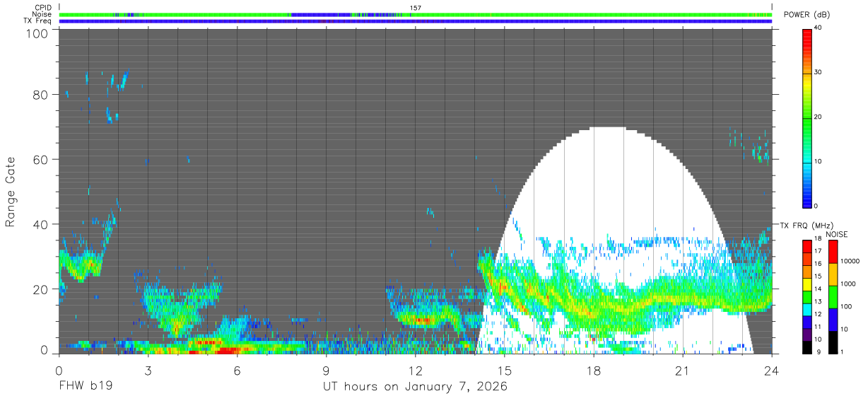Click the blue segment in the Noise strip
868x401 pixels.
320,14
